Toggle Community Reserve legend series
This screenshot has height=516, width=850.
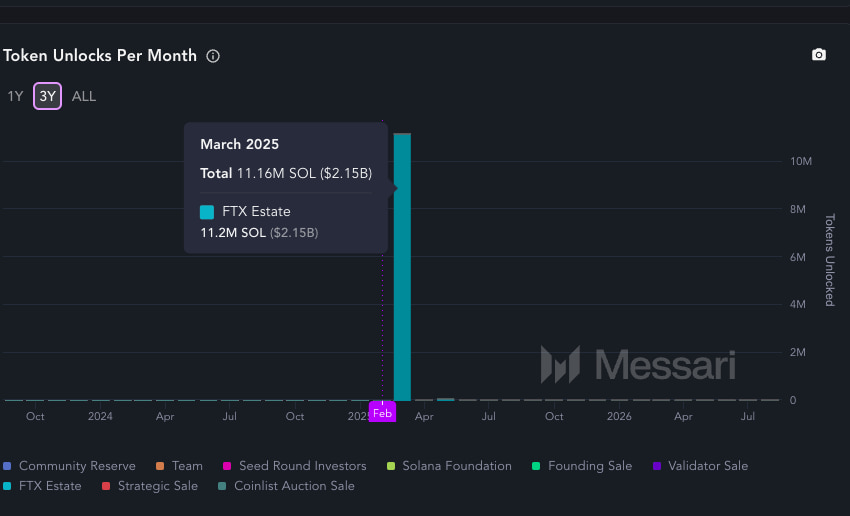[69, 466]
